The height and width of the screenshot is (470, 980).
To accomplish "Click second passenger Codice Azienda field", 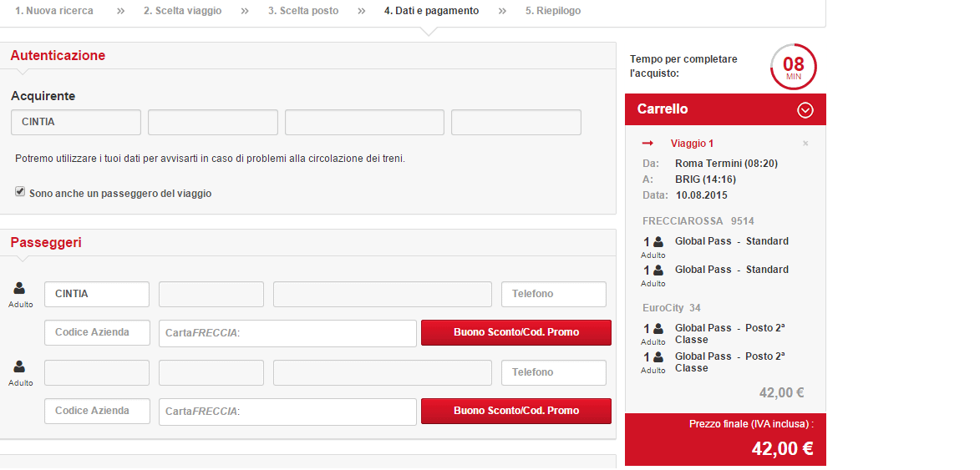I will pos(97,412).
